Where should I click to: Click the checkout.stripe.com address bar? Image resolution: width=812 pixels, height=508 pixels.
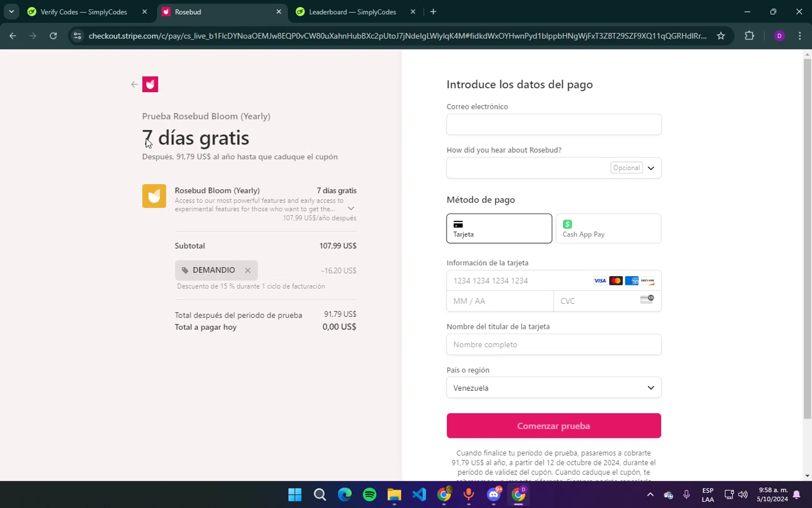[x=397, y=36]
